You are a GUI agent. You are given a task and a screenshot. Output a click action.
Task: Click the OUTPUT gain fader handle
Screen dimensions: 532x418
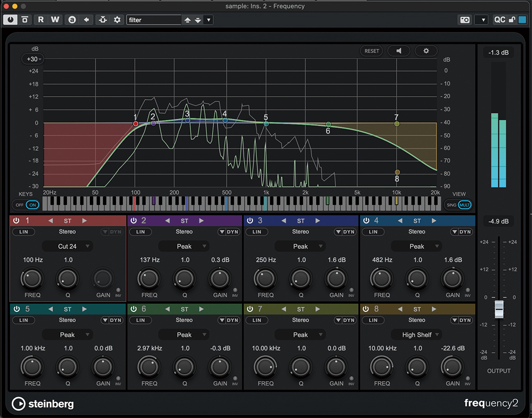click(499, 309)
